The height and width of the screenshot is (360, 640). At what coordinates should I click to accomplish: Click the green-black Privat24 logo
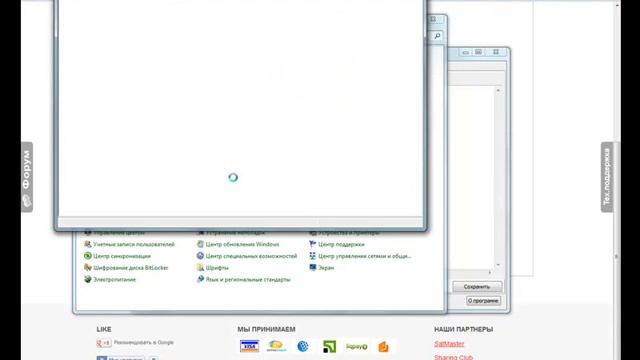[329, 347]
